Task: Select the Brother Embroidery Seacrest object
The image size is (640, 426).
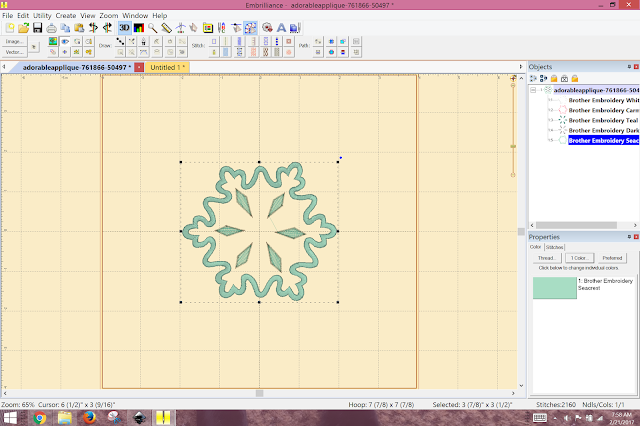Action: tap(604, 140)
